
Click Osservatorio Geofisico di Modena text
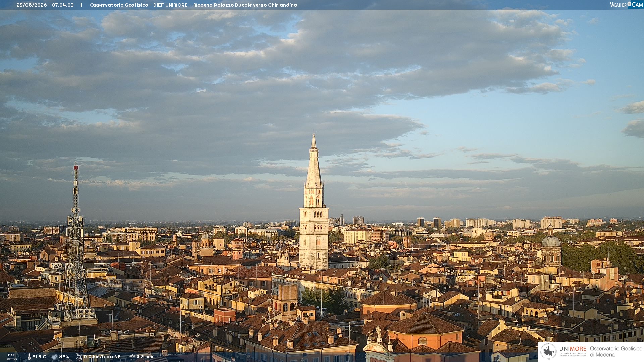click(x=616, y=351)
